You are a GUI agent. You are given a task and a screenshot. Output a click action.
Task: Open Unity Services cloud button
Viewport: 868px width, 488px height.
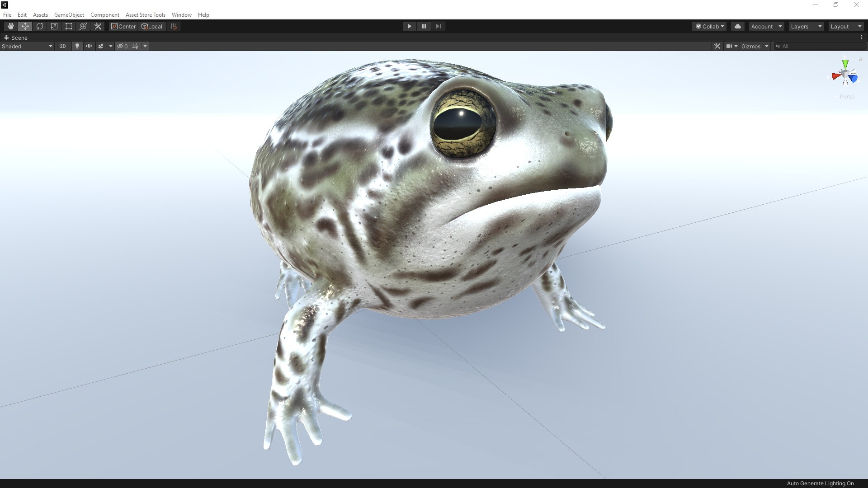point(738,26)
